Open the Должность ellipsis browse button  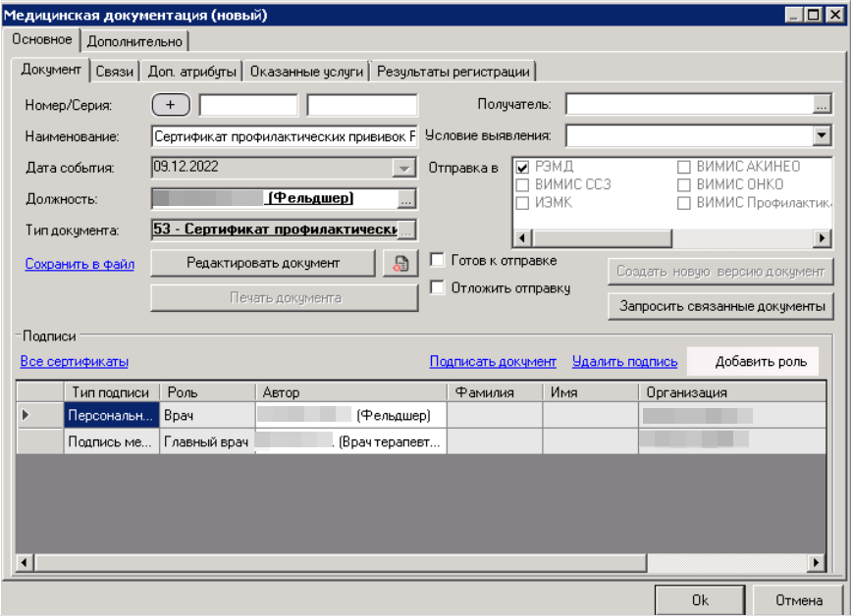[x=406, y=199]
